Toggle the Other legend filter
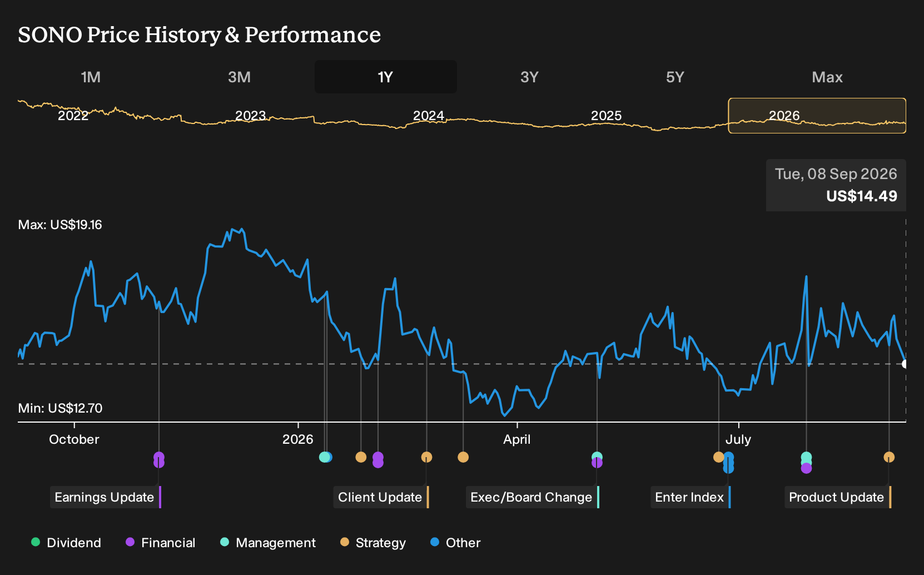 coord(455,543)
